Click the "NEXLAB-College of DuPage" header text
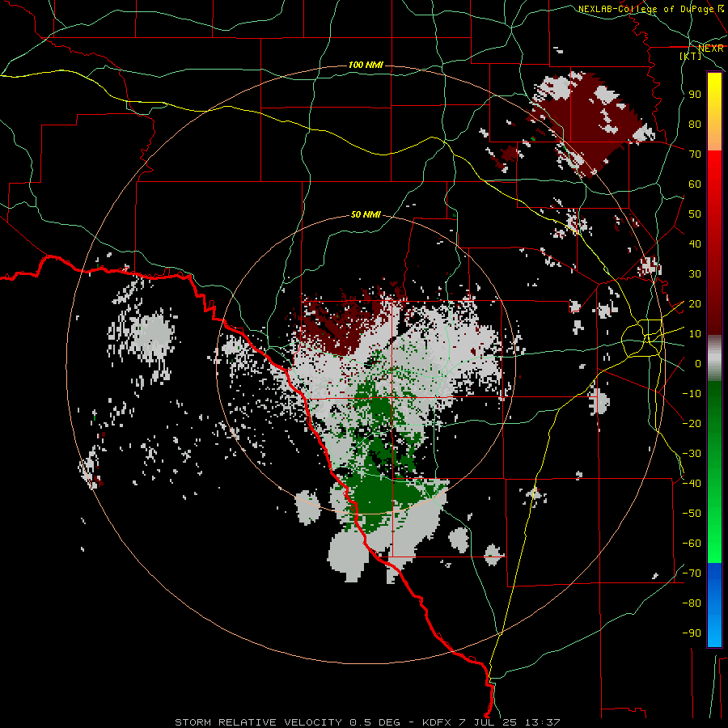The image size is (728, 728). coord(645,9)
